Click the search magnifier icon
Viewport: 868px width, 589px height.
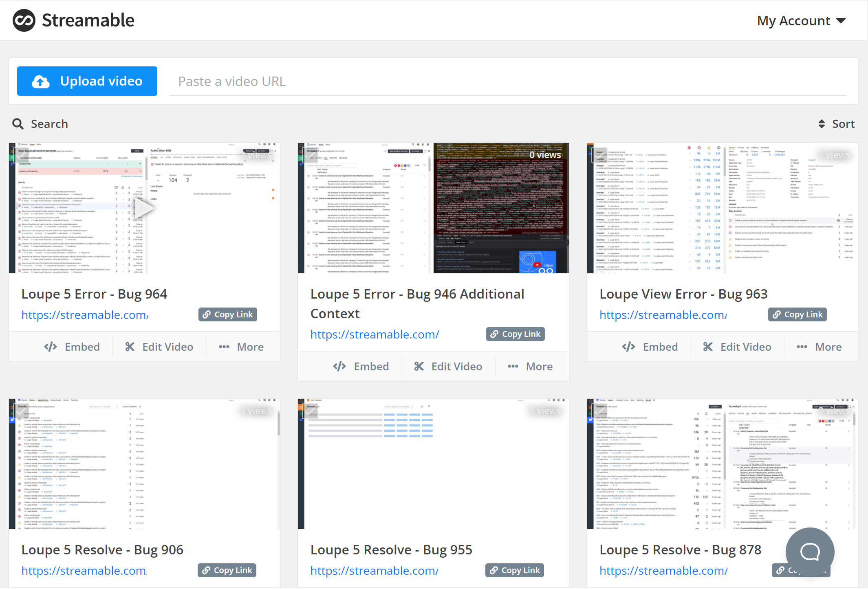18,123
